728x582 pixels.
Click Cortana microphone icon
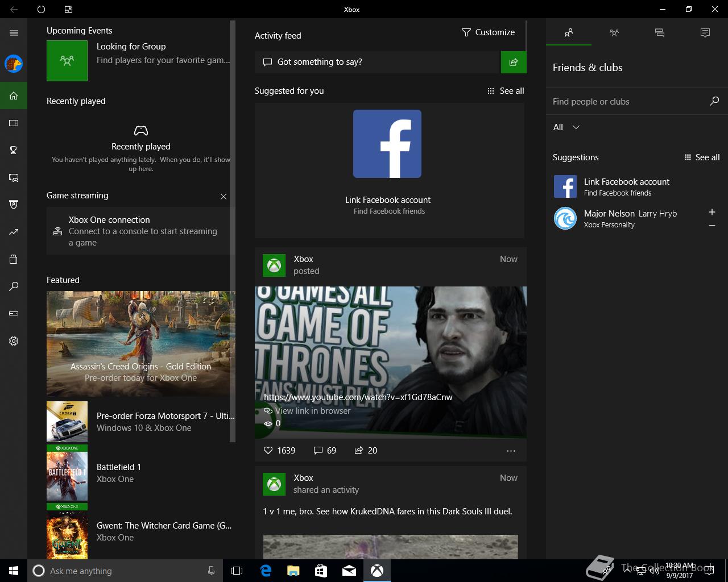211,571
